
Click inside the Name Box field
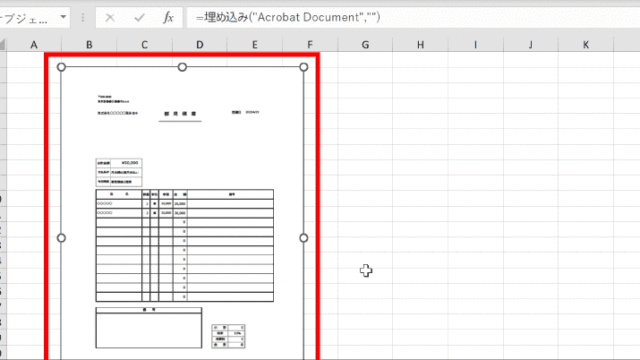click(29, 18)
